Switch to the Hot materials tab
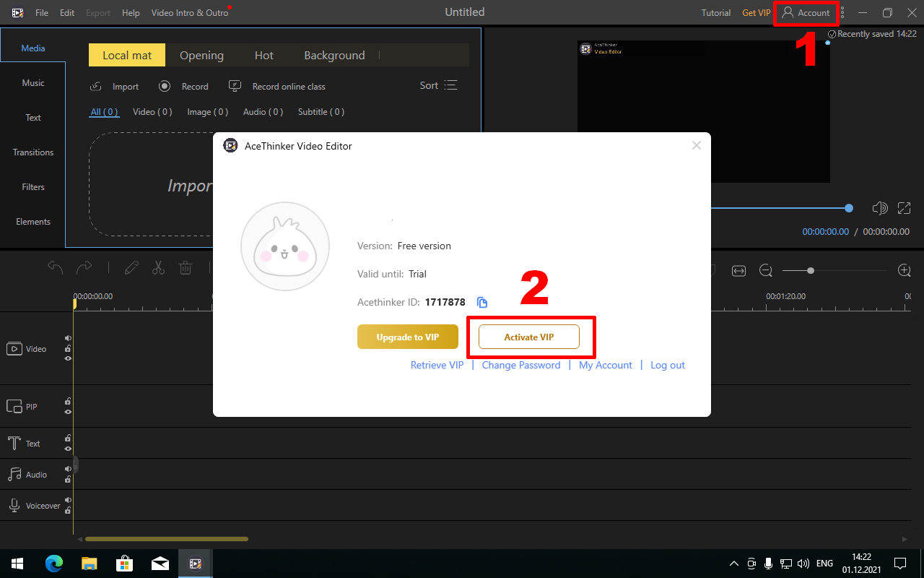The image size is (924, 578). [x=264, y=56]
